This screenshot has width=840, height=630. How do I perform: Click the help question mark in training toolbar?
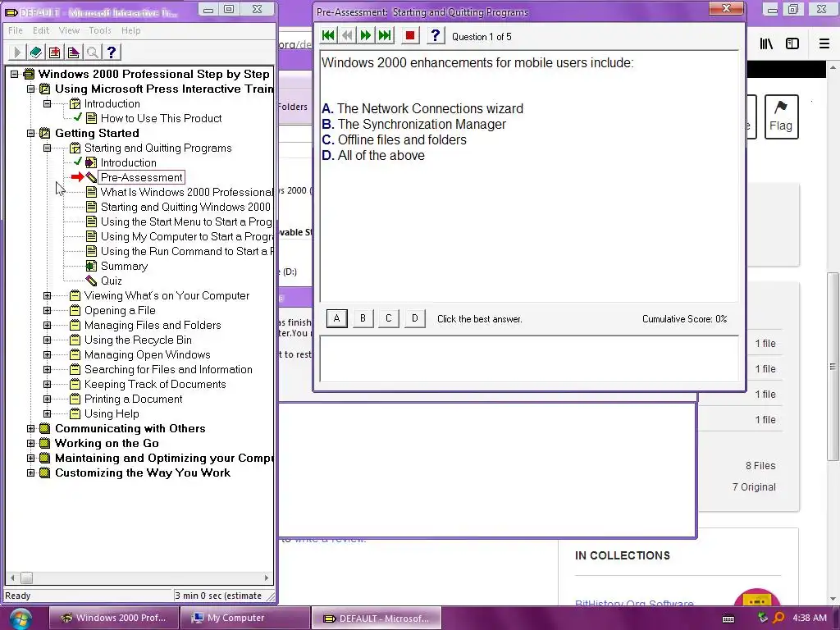pyautogui.click(x=112, y=52)
